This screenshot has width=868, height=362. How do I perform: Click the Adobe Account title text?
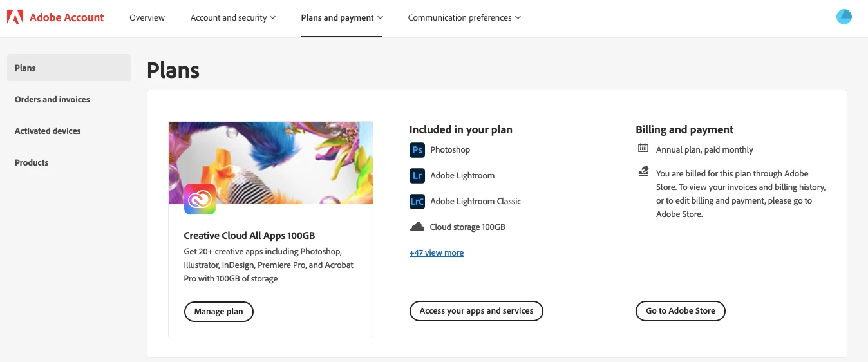(67, 17)
